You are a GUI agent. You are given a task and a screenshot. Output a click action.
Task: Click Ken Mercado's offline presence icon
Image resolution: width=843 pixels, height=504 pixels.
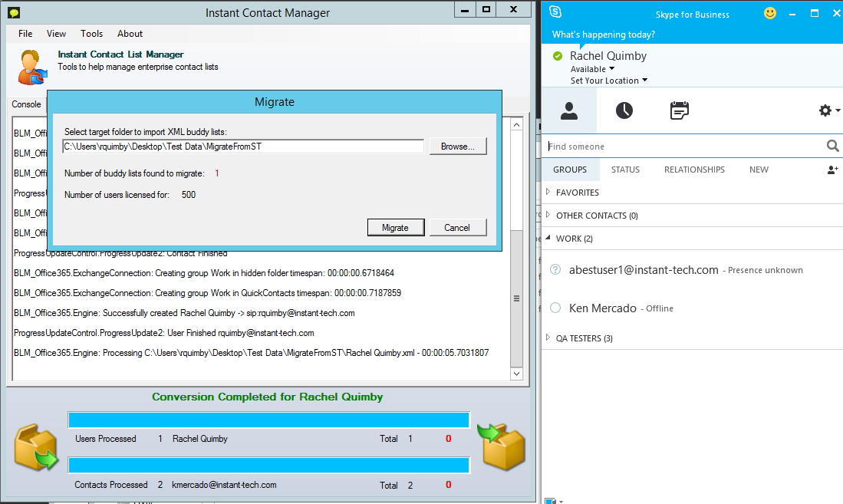[555, 308]
